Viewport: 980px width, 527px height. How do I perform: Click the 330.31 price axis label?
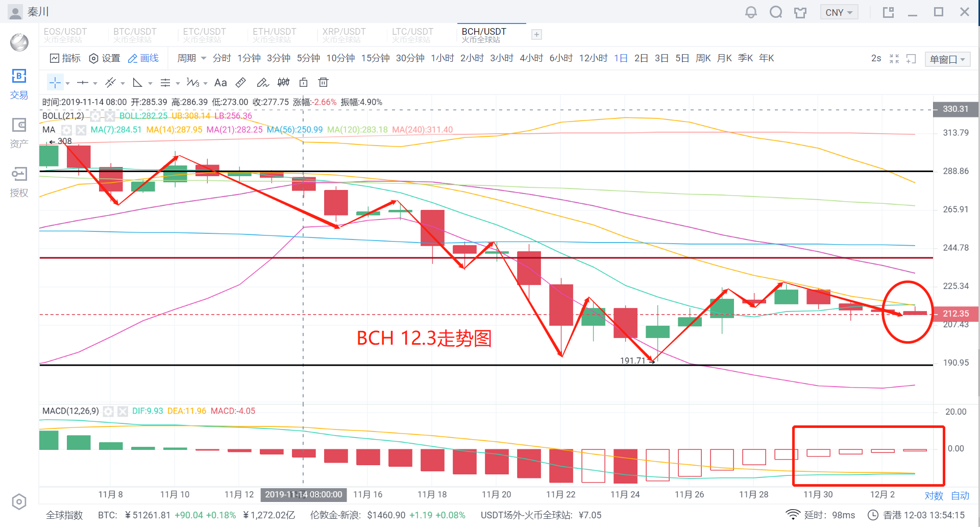[955, 109]
